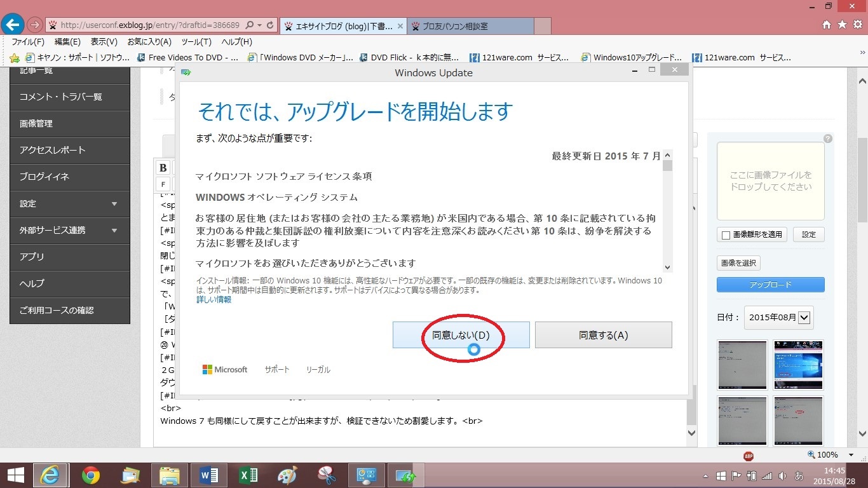Open the Windows10アップグレード favorites link
The image size is (868, 488).
pos(632,58)
